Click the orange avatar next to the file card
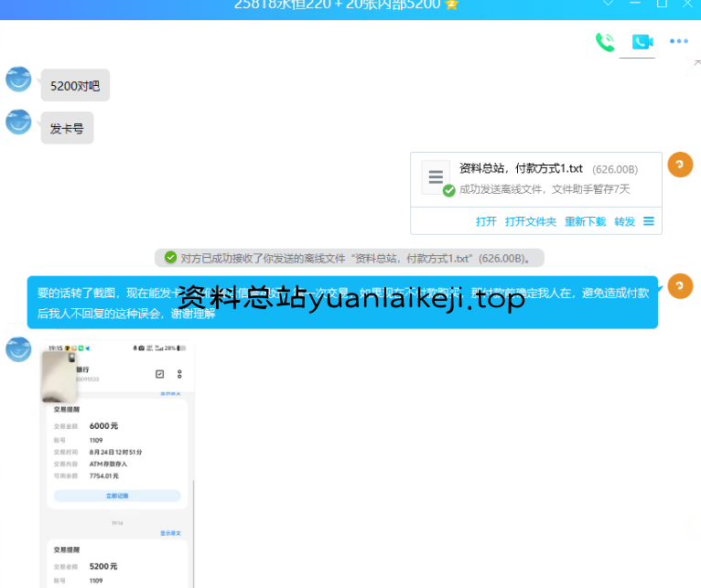 click(680, 165)
